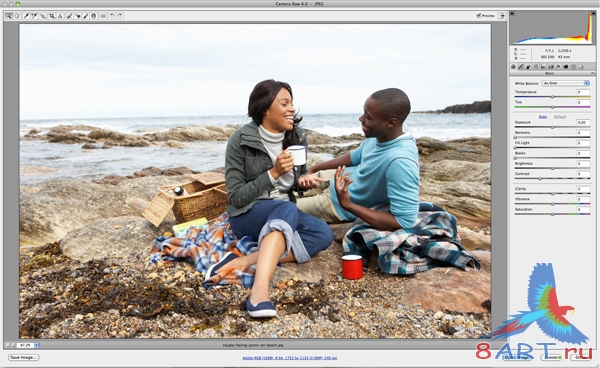
Task: Click the Contrast slider handle
Action: (540, 178)
